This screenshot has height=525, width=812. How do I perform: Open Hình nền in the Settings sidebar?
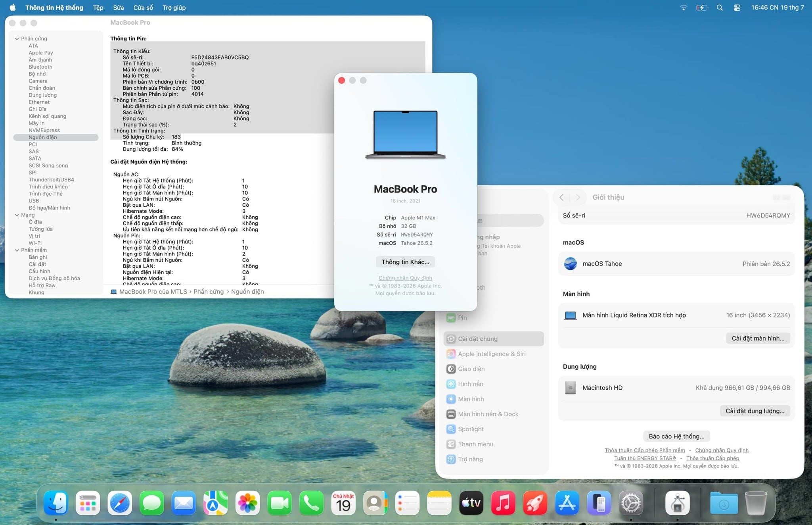point(494,384)
